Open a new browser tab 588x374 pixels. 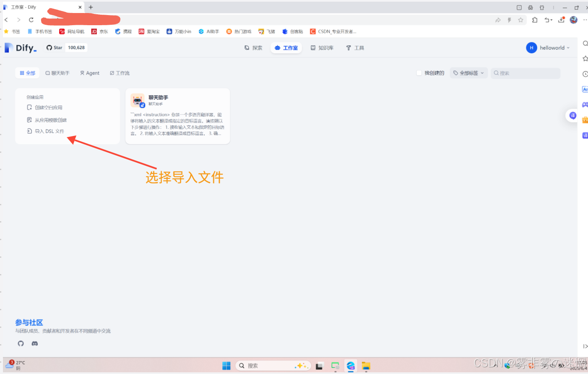click(91, 7)
